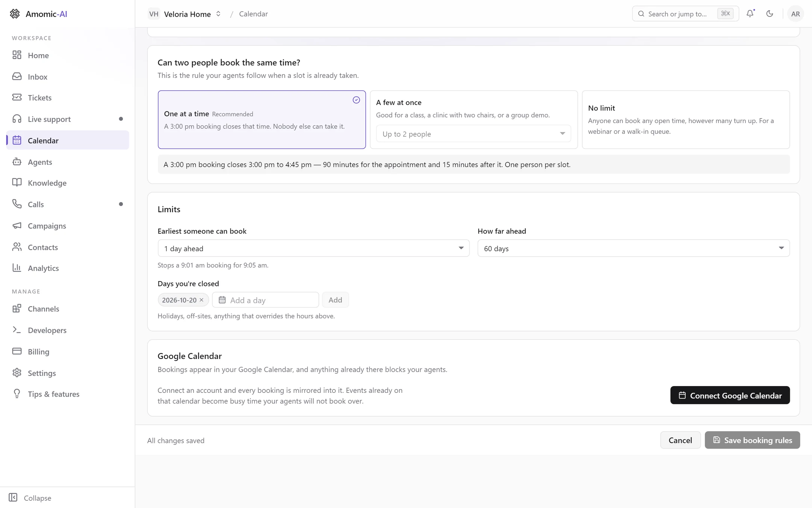Click the Analytics bar chart icon
This screenshot has height=508, width=812.
[x=17, y=268]
